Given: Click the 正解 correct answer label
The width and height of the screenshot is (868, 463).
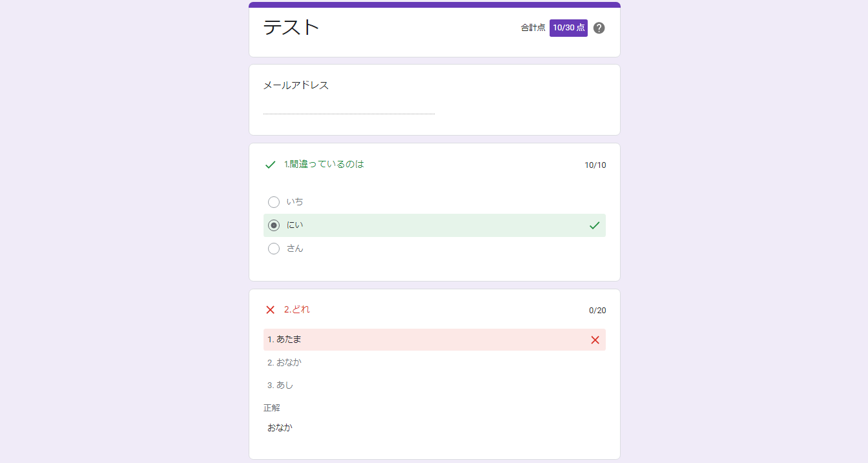Looking at the screenshot, I should point(272,408).
